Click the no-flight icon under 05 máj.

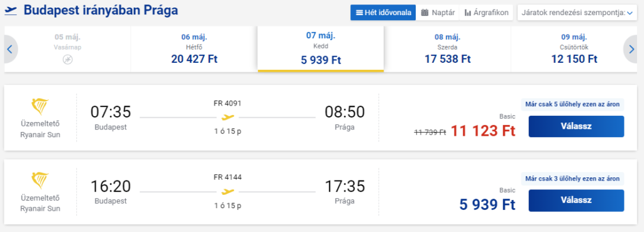(x=67, y=60)
